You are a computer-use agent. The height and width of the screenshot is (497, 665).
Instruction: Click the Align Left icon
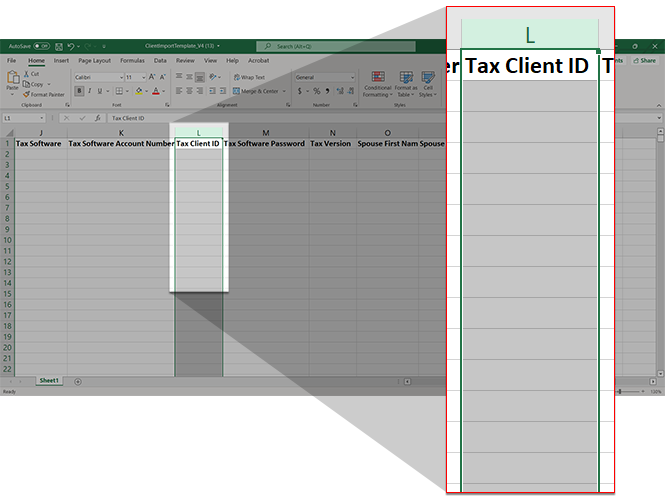coord(179,91)
